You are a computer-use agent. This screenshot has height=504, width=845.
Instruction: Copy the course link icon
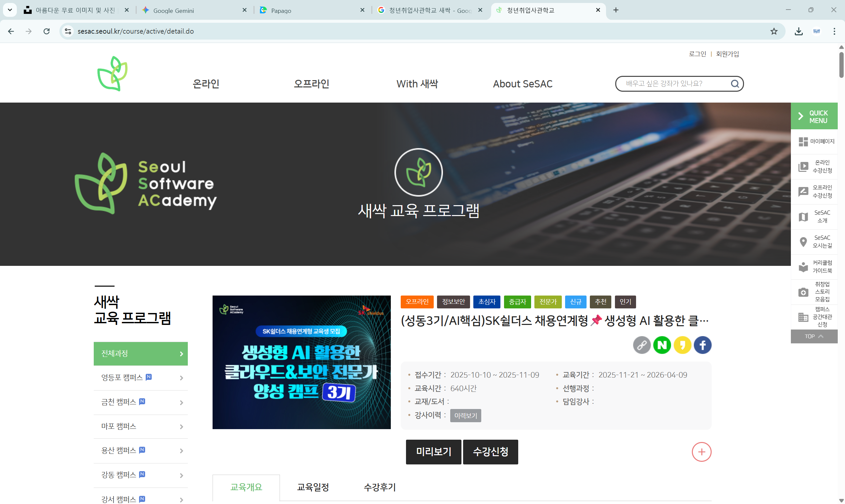pos(642,345)
